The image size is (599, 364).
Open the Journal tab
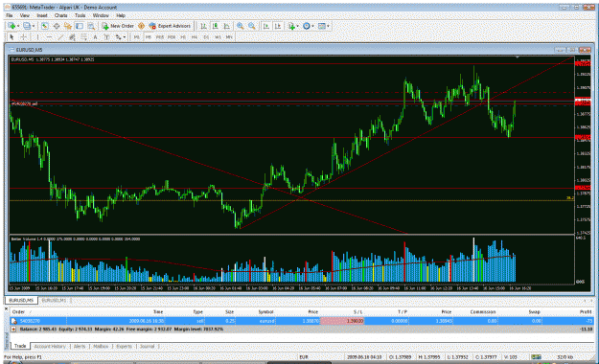(147, 346)
